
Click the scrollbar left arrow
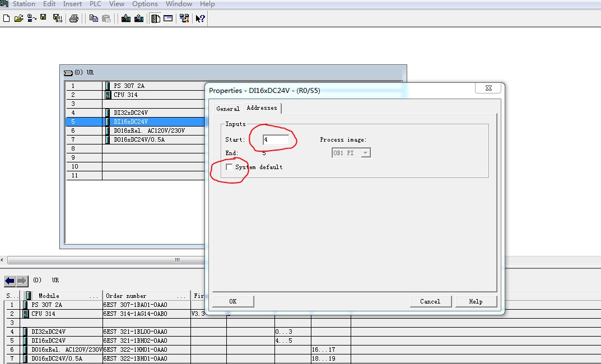2,260
